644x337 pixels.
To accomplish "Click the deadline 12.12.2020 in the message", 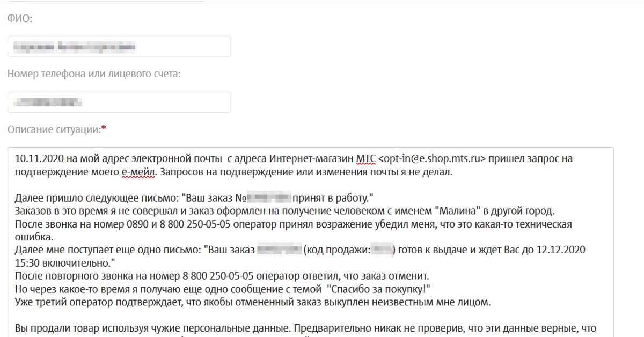I will (x=560, y=251).
